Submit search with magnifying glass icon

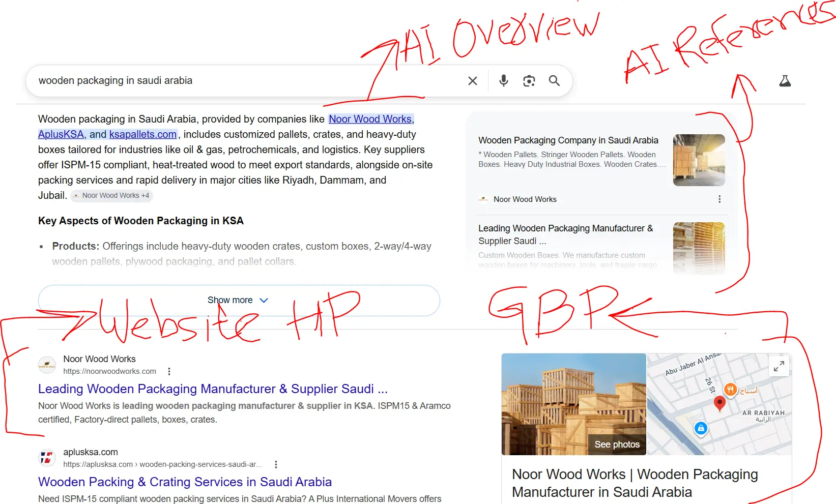pyautogui.click(x=555, y=81)
